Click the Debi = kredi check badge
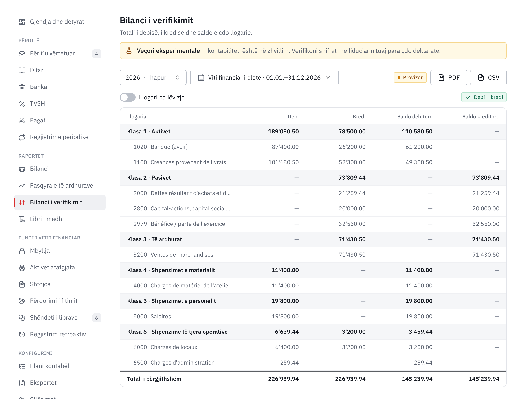The width and height of the screenshot is (521, 420). pyautogui.click(x=484, y=98)
